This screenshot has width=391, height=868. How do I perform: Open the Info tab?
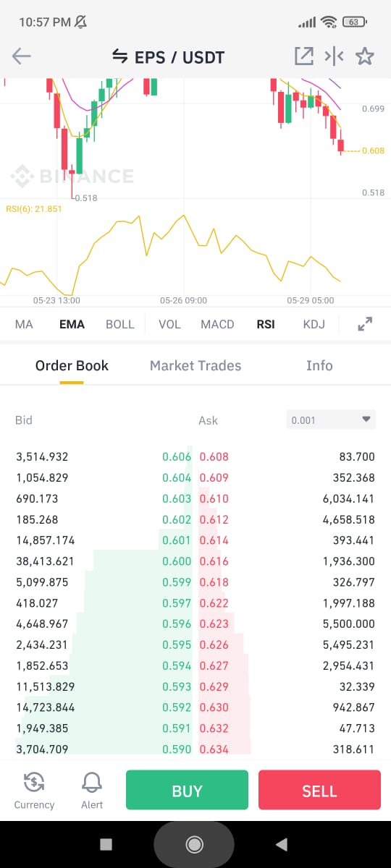point(319,365)
